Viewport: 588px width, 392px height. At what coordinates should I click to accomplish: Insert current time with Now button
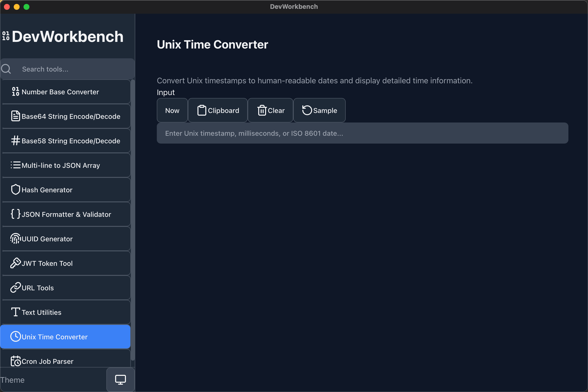(172, 110)
